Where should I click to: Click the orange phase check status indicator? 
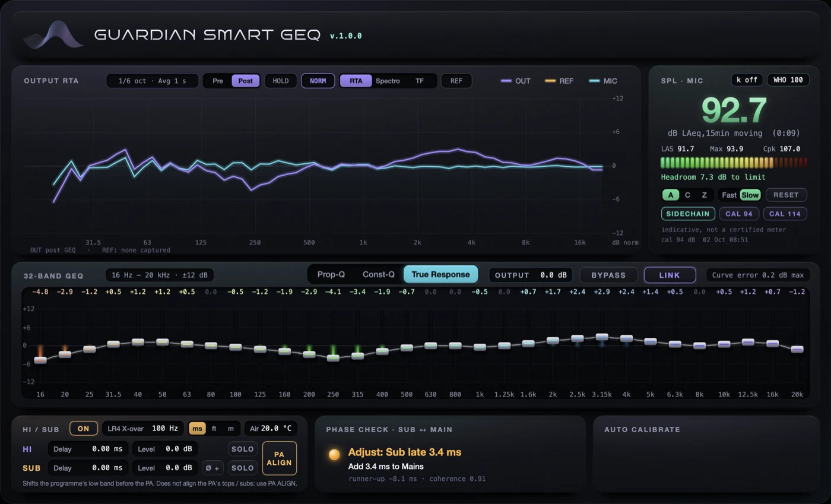tap(334, 454)
